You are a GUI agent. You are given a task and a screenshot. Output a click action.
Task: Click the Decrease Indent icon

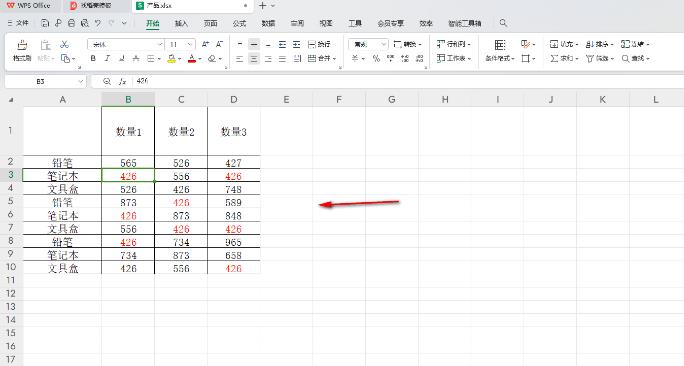[282, 44]
